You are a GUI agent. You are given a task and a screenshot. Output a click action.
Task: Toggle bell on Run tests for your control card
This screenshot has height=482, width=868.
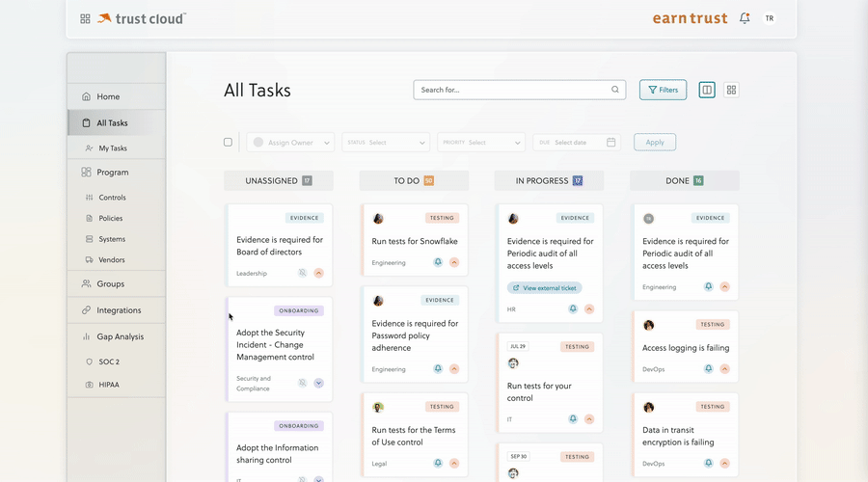coord(573,419)
